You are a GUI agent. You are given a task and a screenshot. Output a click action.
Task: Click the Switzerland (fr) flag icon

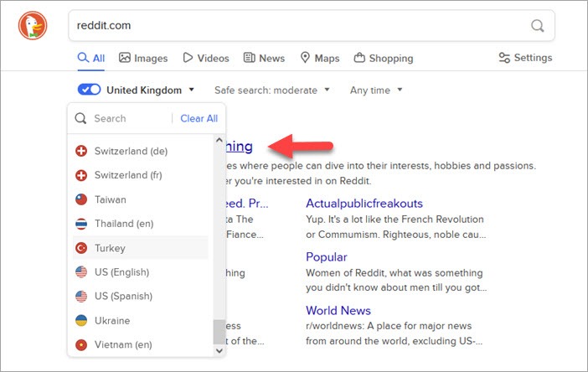tap(81, 175)
